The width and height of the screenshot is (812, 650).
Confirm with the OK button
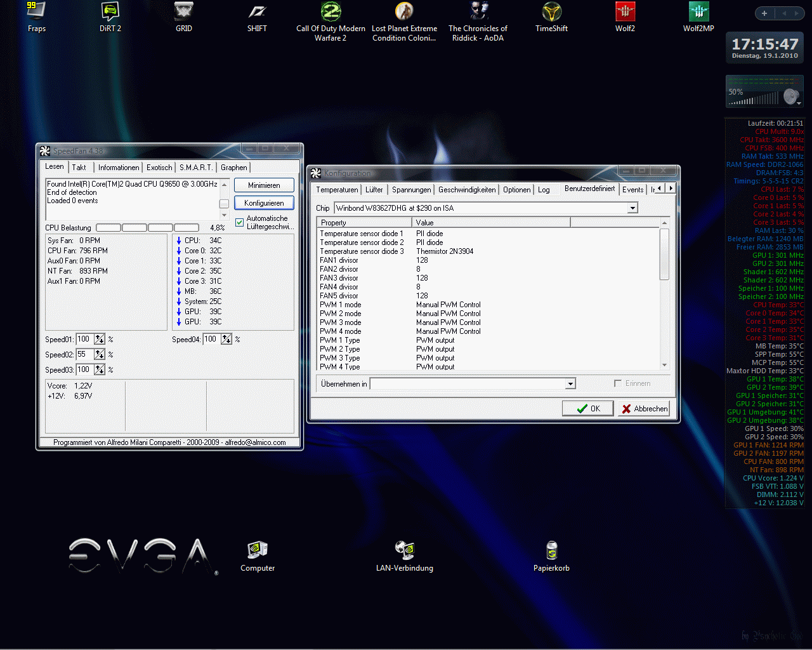click(x=588, y=409)
